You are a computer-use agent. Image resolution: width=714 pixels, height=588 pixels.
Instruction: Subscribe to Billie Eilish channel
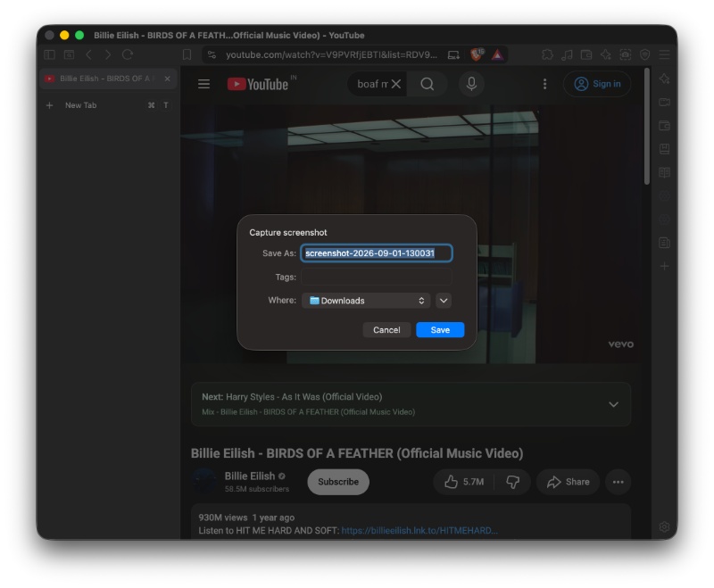(x=338, y=482)
